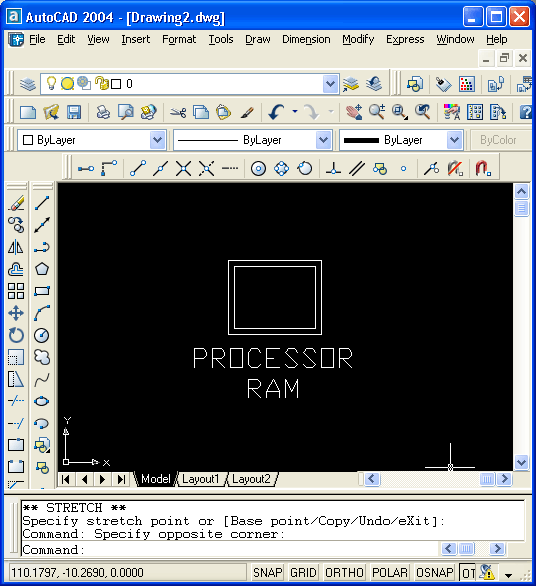This screenshot has width=536, height=586.
Task: Click the Pan Realtime hand icon
Action: pos(354,112)
